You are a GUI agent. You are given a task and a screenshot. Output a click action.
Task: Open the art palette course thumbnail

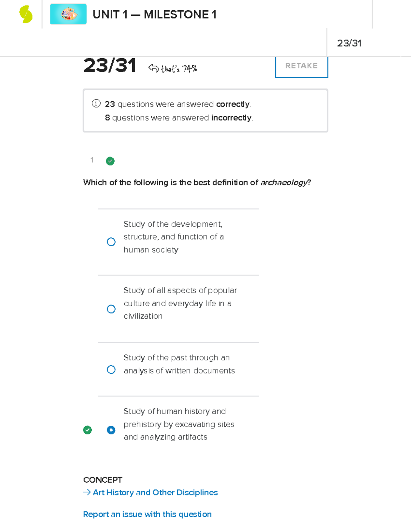[68, 14]
